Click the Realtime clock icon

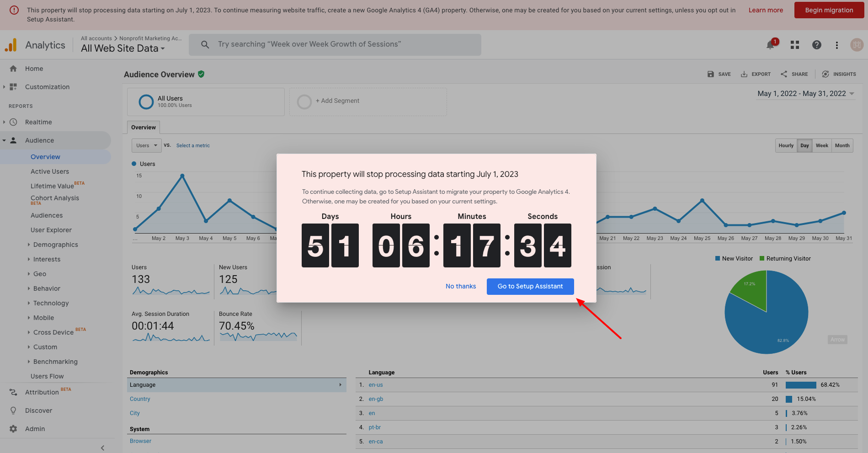(x=13, y=122)
